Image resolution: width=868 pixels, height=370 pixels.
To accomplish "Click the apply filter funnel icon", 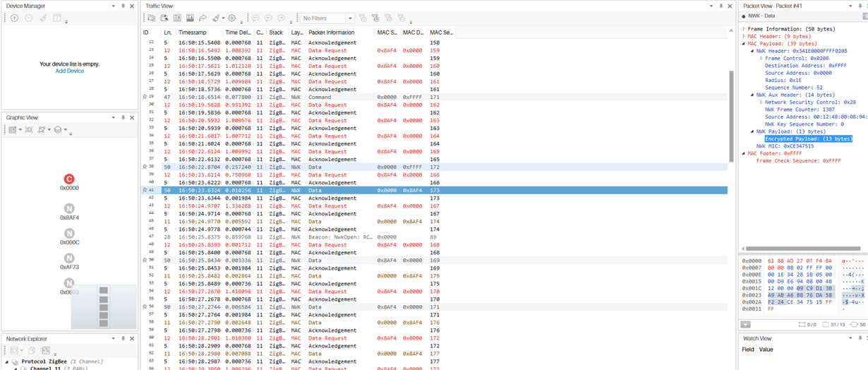I will coord(363,18).
